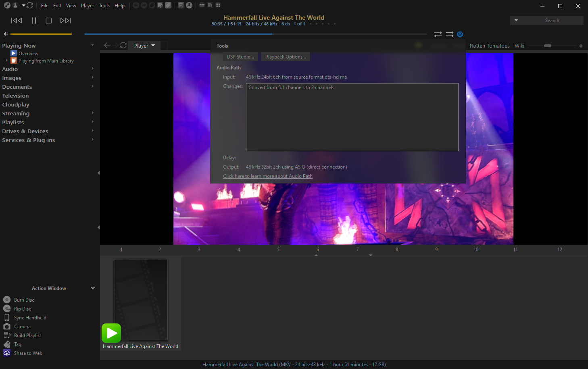Screen dimensions: 588x369
Task: Expand the Images section
Action: (x=93, y=77)
